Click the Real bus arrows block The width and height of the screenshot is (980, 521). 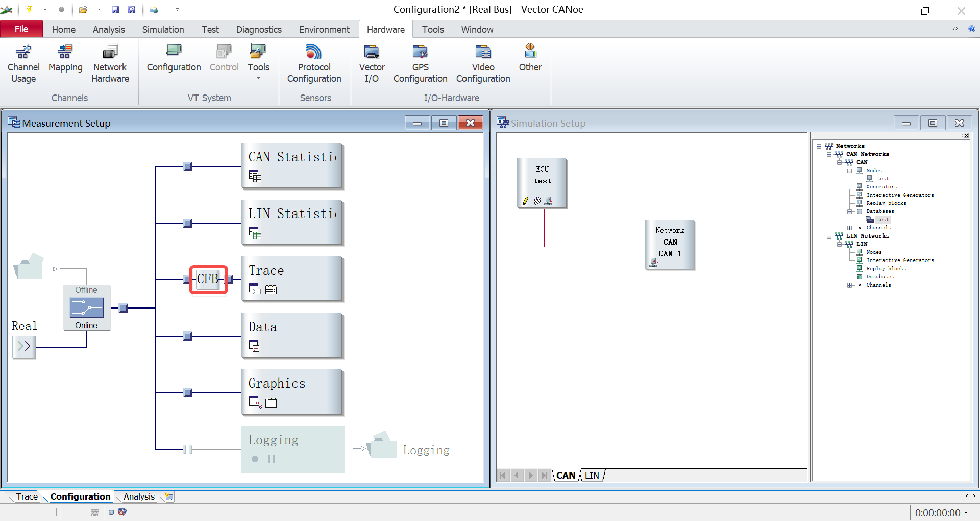pyautogui.click(x=24, y=346)
